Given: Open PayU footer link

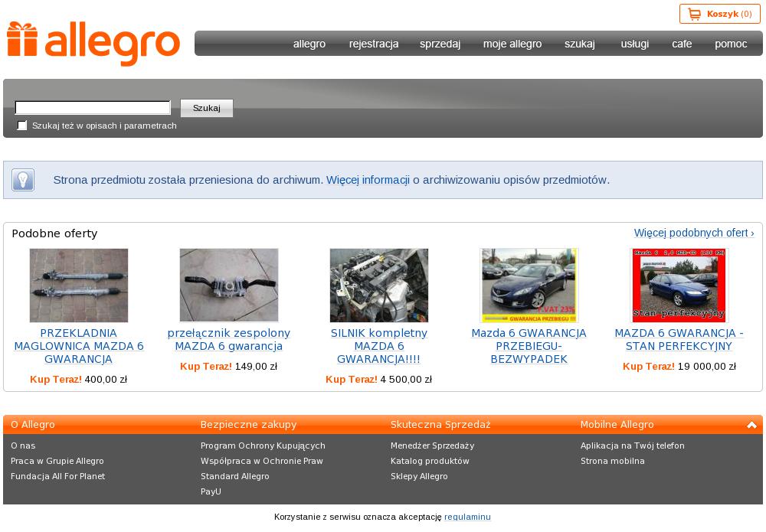Looking at the screenshot, I should click(x=211, y=491).
